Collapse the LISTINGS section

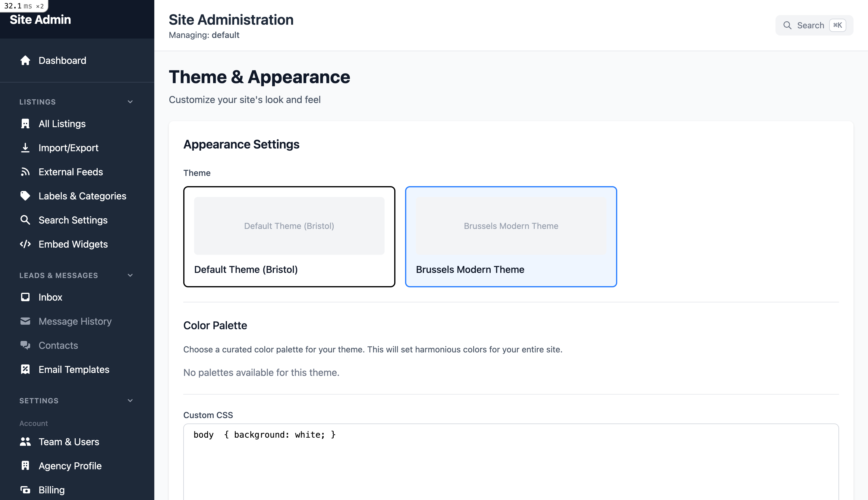tap(130, 102)
